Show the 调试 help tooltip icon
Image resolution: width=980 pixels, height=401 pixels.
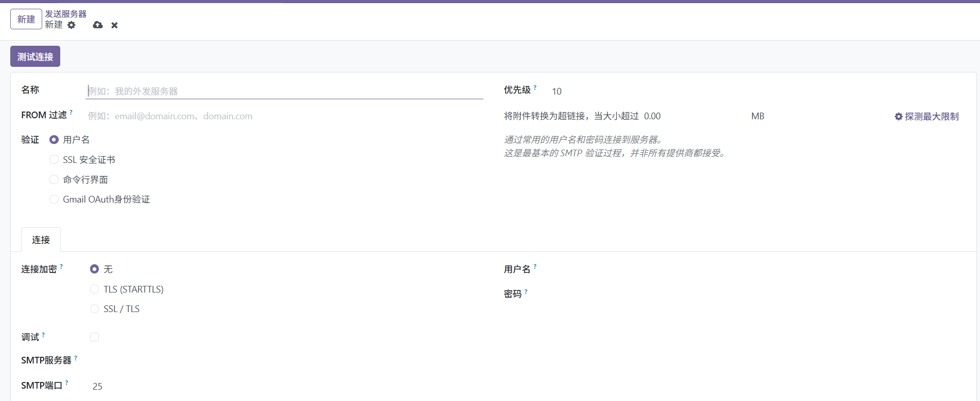[43, 335]
